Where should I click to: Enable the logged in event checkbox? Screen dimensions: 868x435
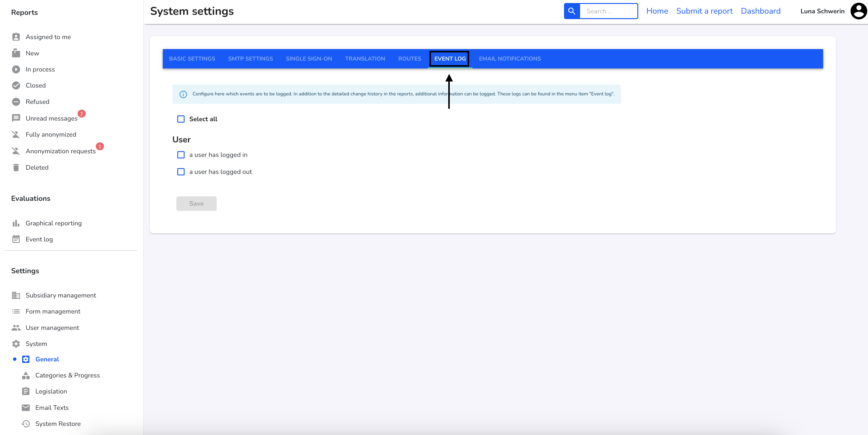click(x=181, y=154)
